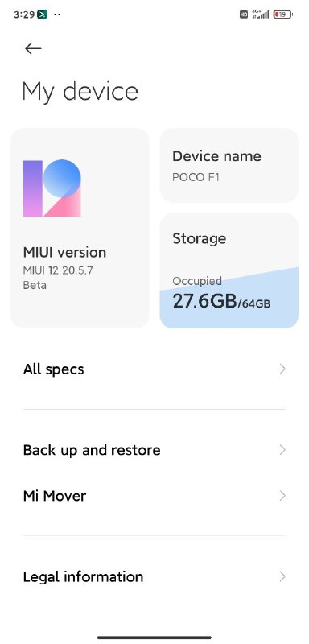Tap the signal strength icon

(x=260, y=14)
